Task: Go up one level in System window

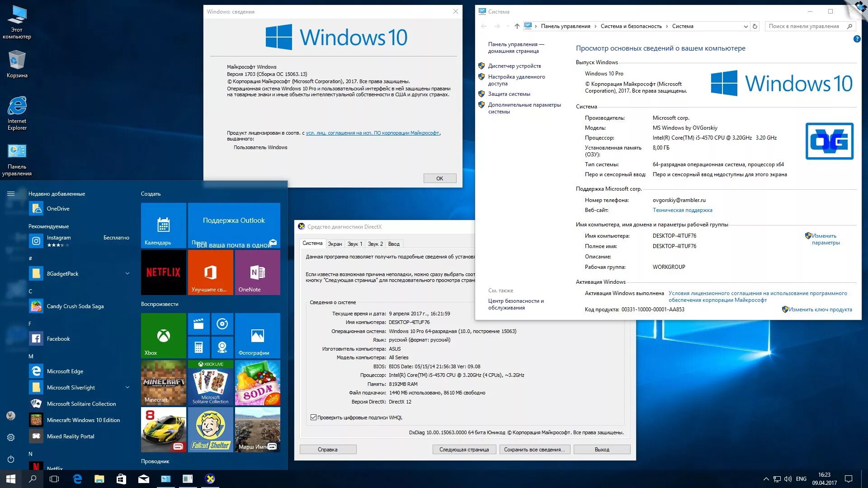Action: click(x=517, y=26)
